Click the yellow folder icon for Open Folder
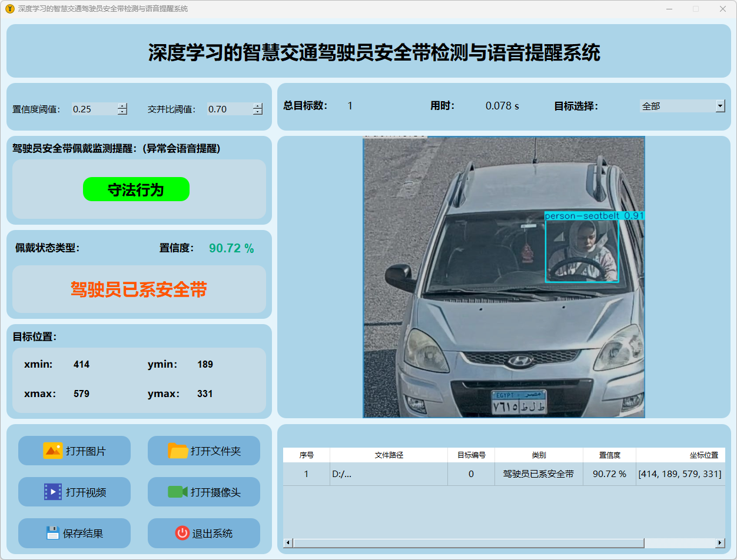This screenshot has width=737, height=560. pos(178,451)
